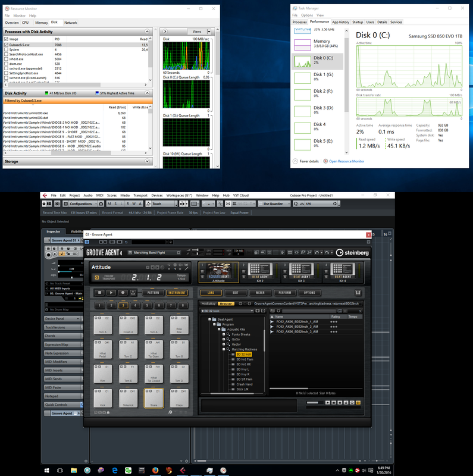
Task: Select Disk 1 (G:) in Task Manager
Action: [x=318, y=77]
